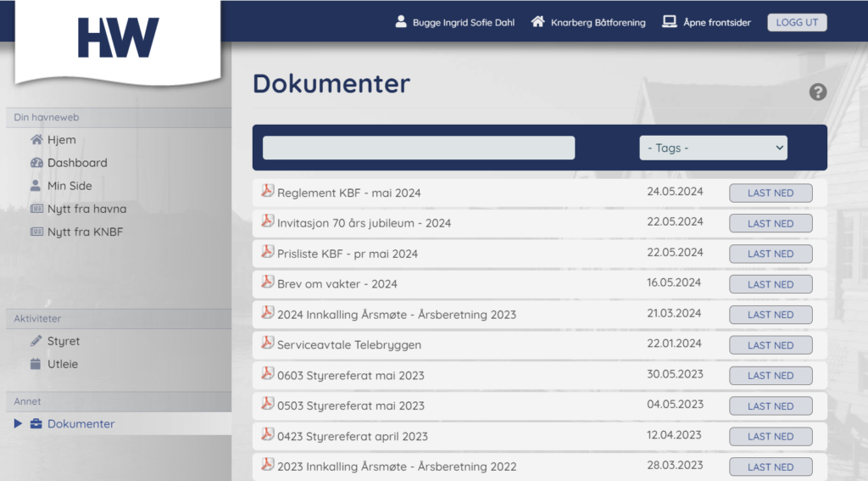
Task: Download Reglement KBF - mai 2024
Action: tap(771, 193)
